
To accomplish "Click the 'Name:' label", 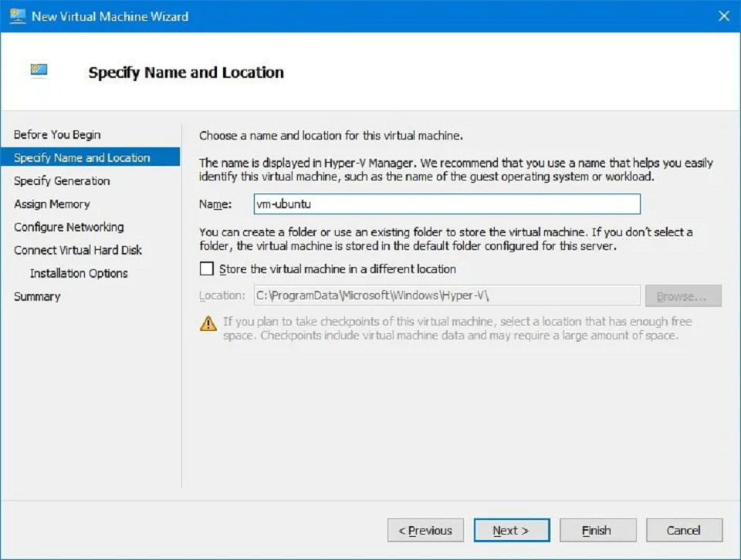I will pyautogui.click(x=215, y=204).
